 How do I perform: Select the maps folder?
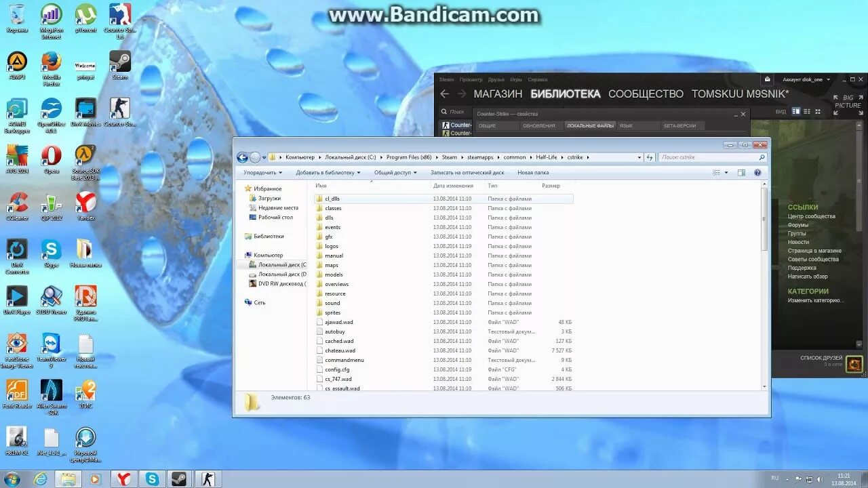pos(332,265)
